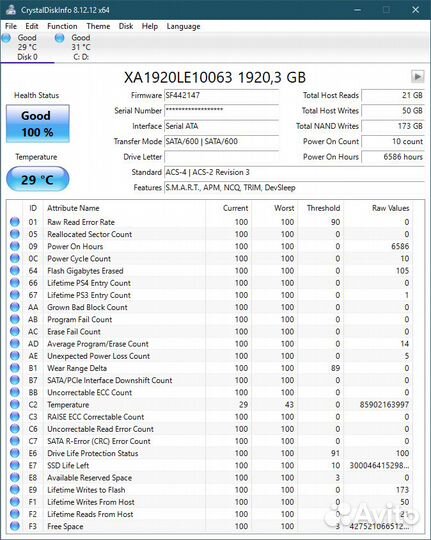Image resolution: width=431 pixels, height=540 pixels.
Task: Open the Edit menu
Action: pos(32,26)
